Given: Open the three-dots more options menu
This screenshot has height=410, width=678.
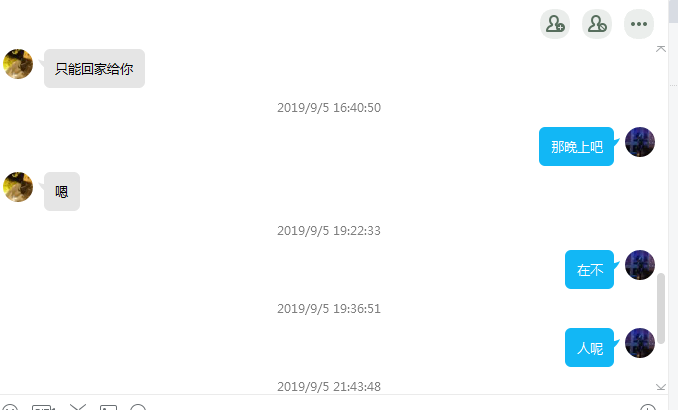Looking at the screenshot, I should click(639, 24).
